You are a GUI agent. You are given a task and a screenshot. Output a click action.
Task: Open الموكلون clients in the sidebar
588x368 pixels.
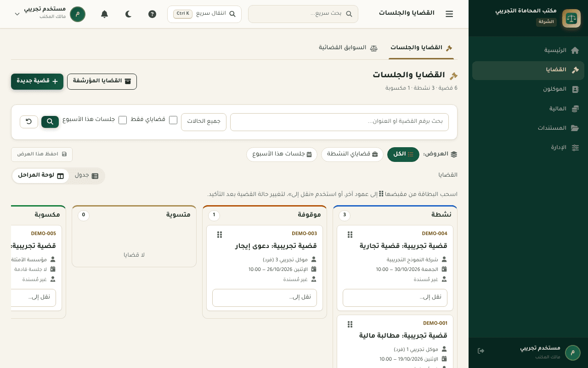pyautogui.click(x=528, y=90)
